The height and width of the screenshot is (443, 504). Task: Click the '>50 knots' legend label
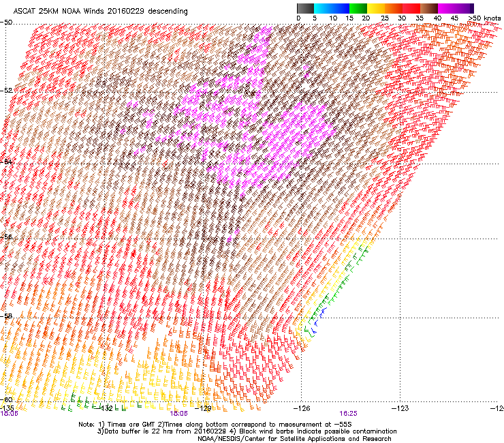tap(484, 18)
